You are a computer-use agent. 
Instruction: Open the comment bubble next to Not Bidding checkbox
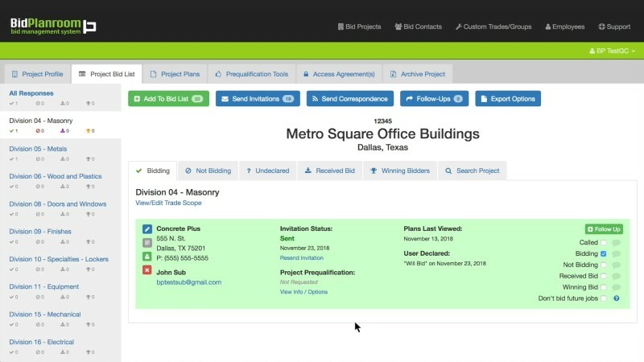tap(616, 265)
